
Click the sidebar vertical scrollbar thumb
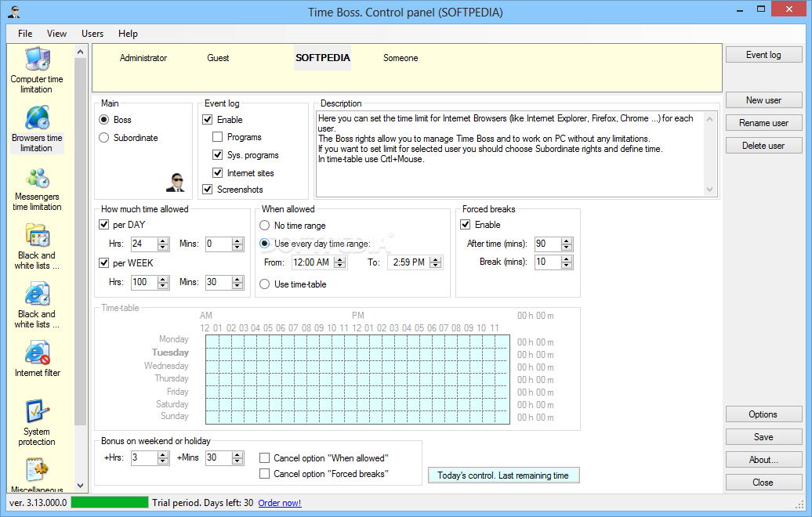[x=80, y=242]
